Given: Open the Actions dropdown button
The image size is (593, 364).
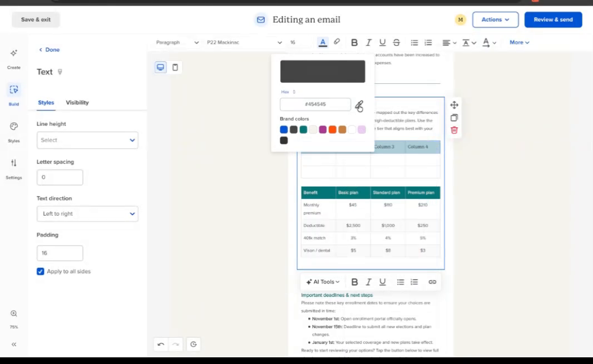Looking at the screenshot, I should point(495,19).
